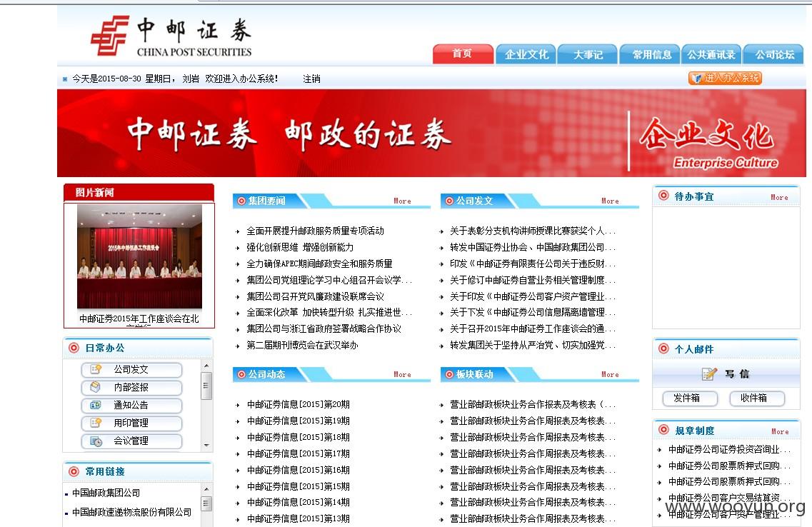Open More in 集团要闻 section
The image size is (812, 527).
coord(402,201)
